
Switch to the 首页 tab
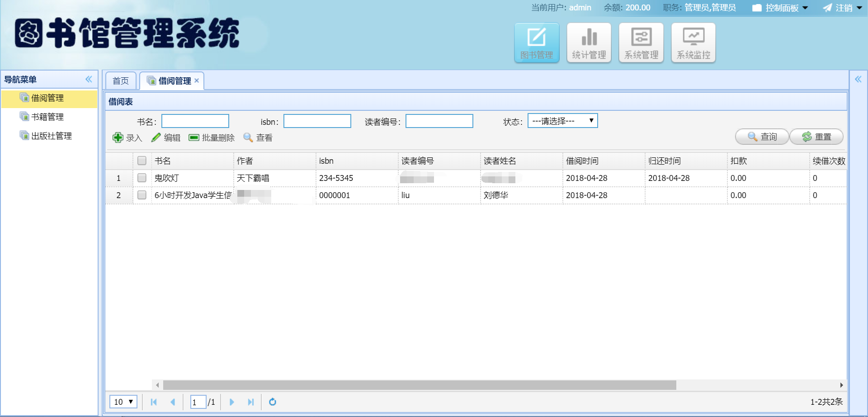click(x=121, y=81)
